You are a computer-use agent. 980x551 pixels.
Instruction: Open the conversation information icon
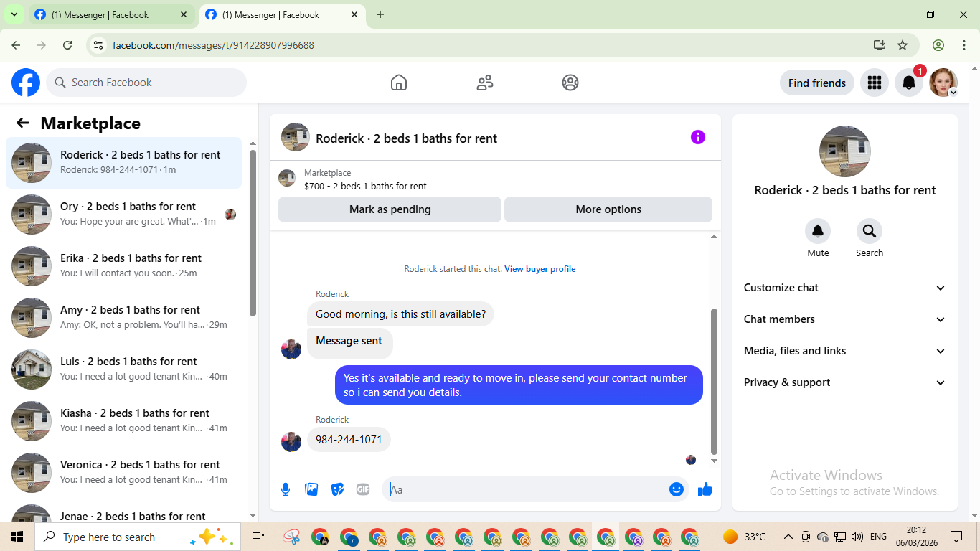[698, 137]
